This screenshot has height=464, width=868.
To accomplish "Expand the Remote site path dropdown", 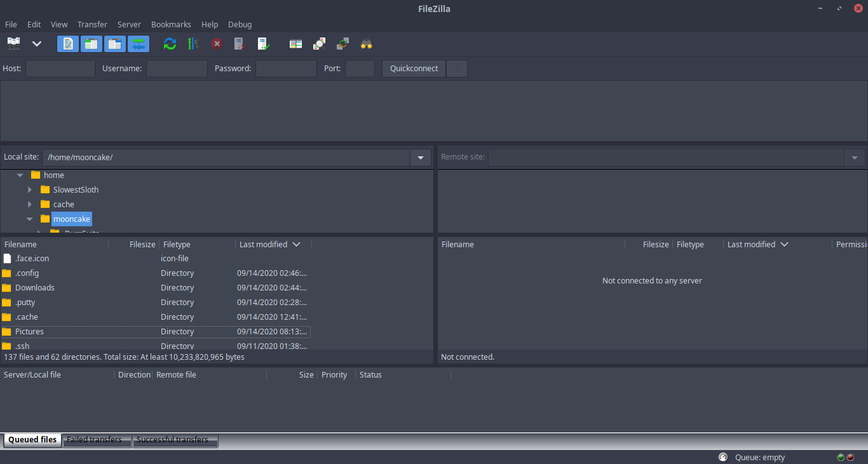I will (x=855, y=157).
